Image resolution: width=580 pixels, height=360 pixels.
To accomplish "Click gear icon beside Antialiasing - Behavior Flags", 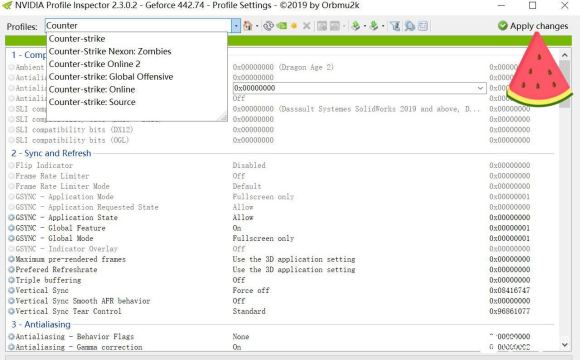I will click(11, 337).
